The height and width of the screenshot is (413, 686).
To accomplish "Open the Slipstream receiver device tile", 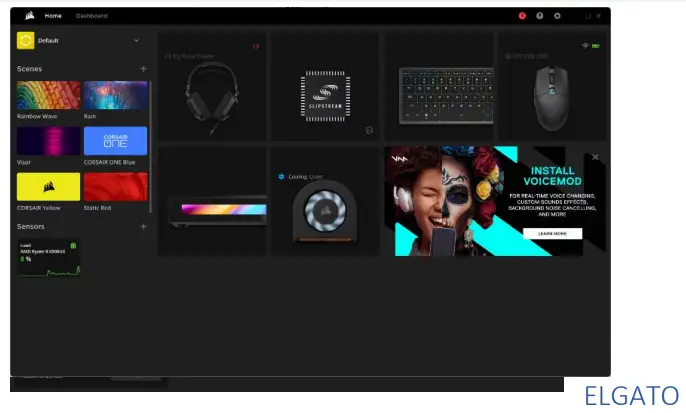I will tap(325, 86).
